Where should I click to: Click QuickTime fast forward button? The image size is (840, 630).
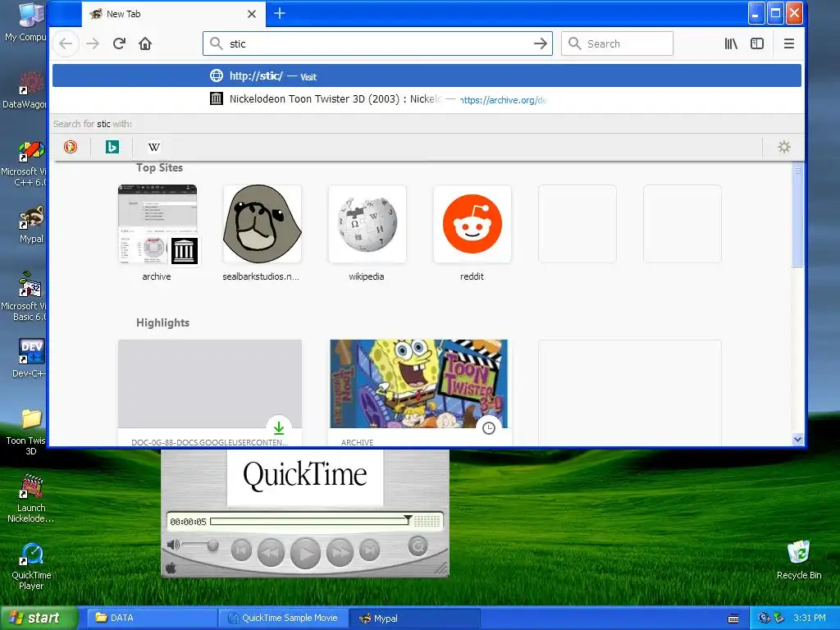coord(340,552)
